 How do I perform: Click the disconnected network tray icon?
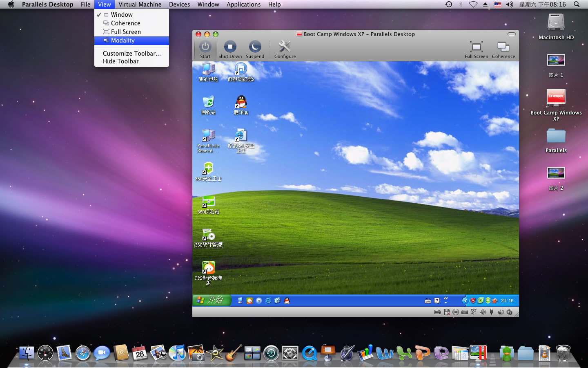pyautogui.click(x=494, y=301)
